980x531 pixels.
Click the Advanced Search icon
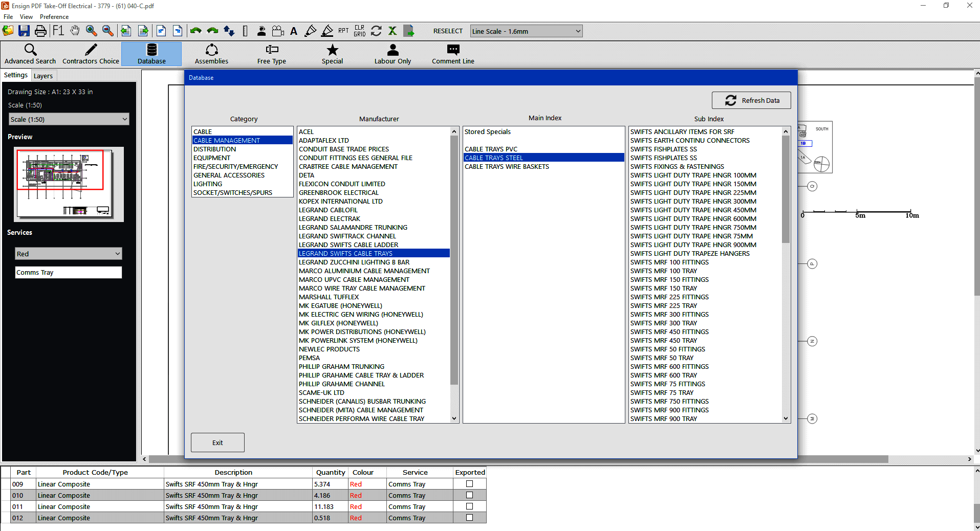coord(30,54)
